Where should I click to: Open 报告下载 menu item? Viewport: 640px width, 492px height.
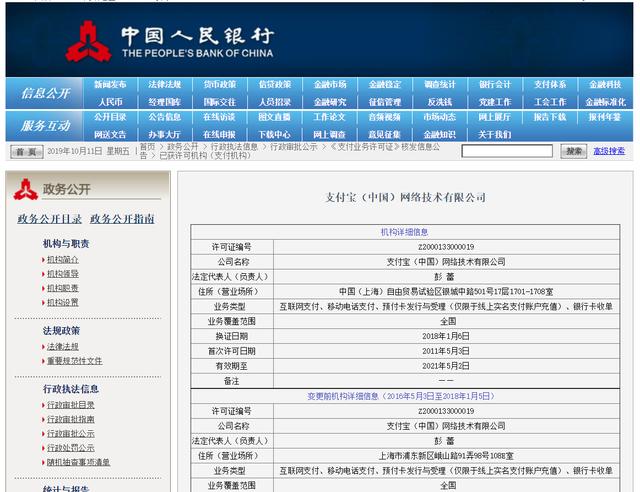click(x=550, y=117)
